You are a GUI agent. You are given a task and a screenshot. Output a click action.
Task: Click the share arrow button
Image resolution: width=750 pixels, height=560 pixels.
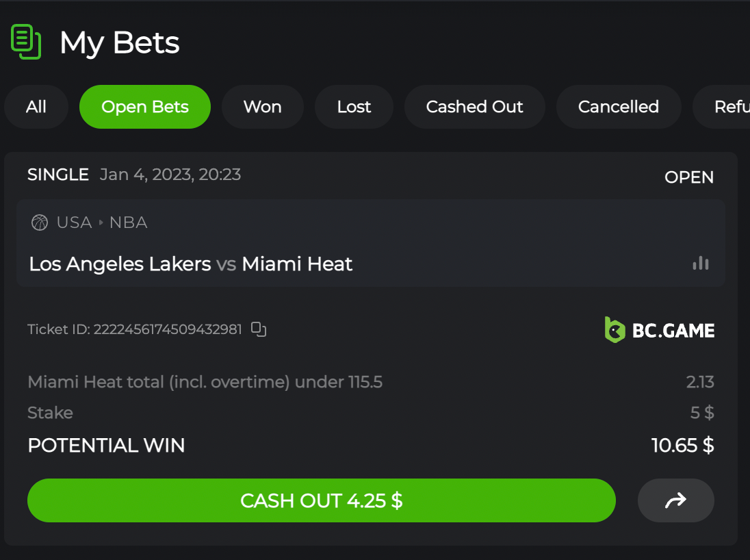tap(675, 500)
